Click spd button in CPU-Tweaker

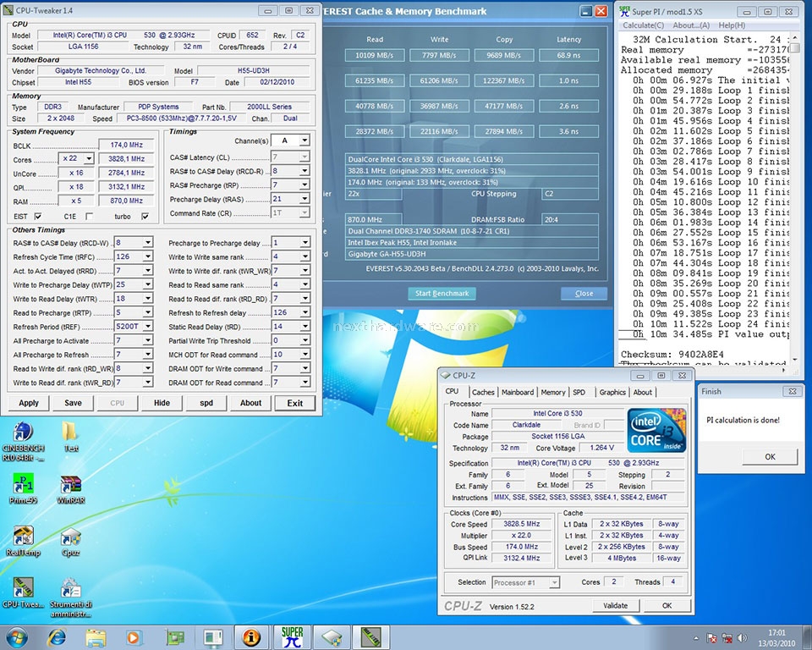coord(206,403)
